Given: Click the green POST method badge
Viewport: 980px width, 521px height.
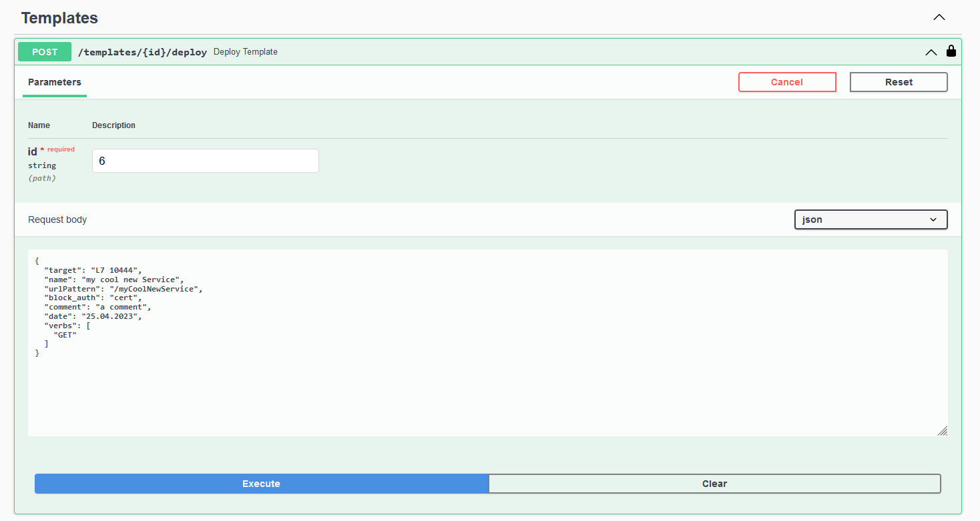Looking at the screenshot, I should pos(45,52).
